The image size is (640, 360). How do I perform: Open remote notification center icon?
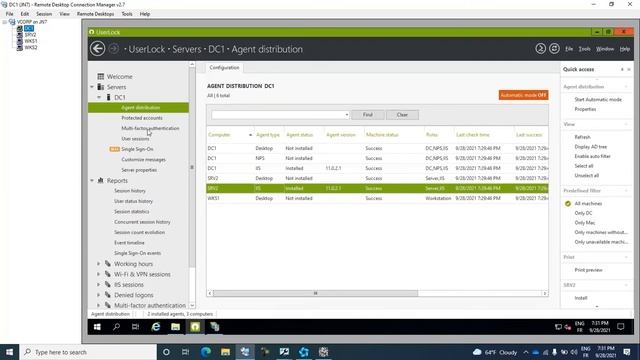pyautogui.click(x=621, y=327)
